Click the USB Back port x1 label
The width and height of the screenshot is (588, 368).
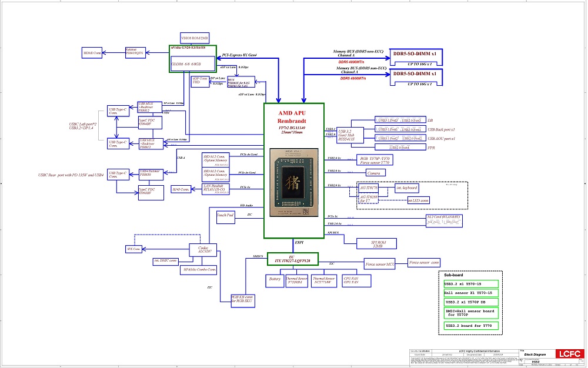coord(442,130)
